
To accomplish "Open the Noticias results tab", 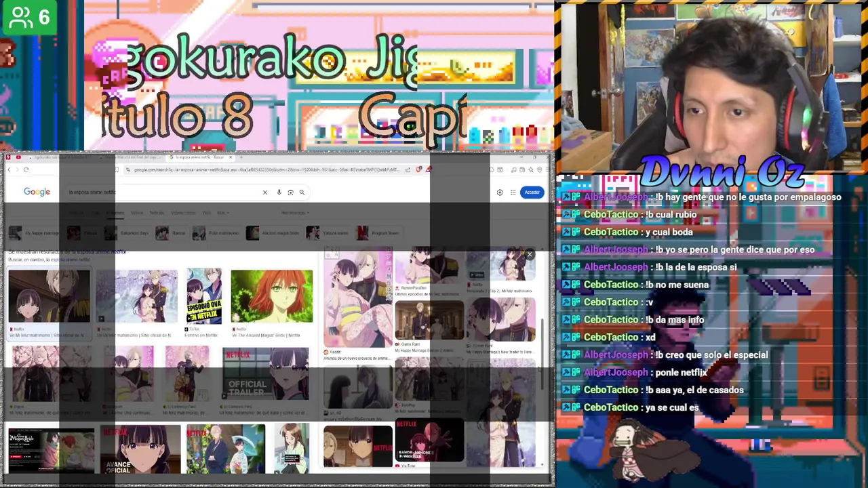I will (157, 213).
